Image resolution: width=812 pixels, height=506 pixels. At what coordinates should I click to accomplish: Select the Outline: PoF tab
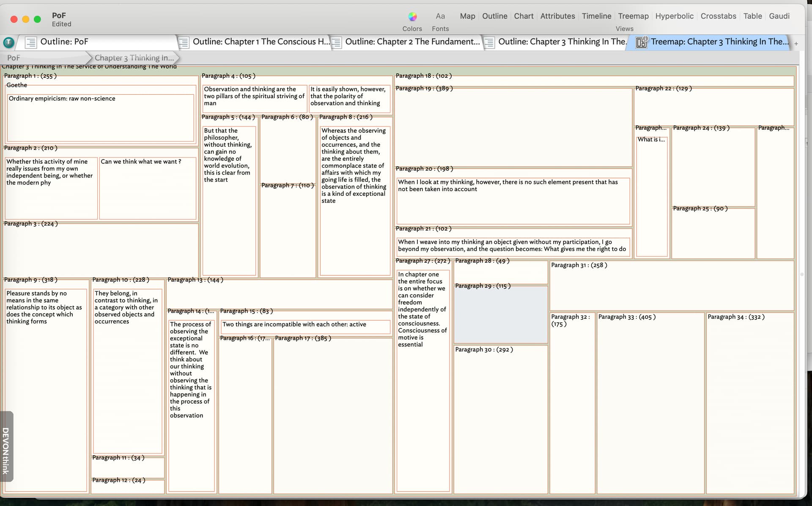coord(97,42)
